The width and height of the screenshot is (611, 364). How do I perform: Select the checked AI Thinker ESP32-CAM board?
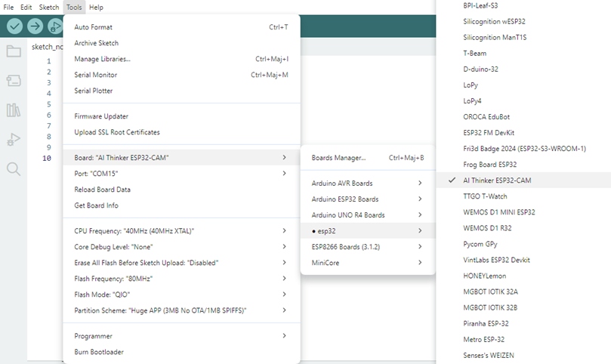497,180
